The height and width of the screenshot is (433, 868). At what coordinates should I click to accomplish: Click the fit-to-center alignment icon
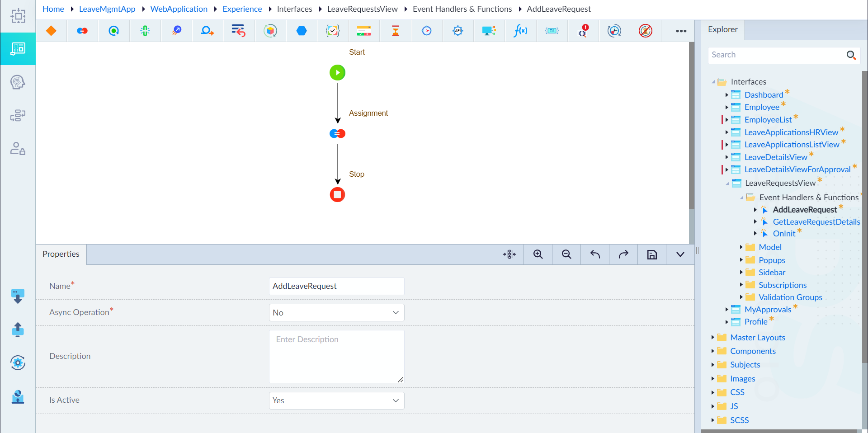pos(509,254)
